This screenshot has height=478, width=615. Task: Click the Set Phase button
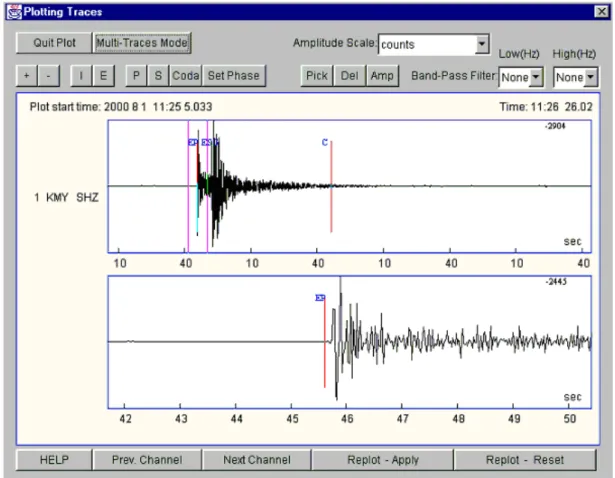pyautogui.click(x=234, y=76)
